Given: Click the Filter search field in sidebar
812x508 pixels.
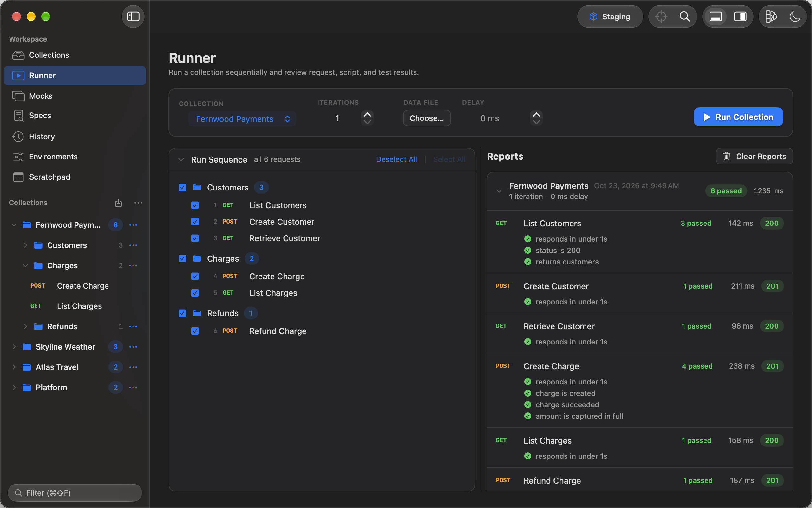Looking at the screenshot, I should (x=75, y=493).
